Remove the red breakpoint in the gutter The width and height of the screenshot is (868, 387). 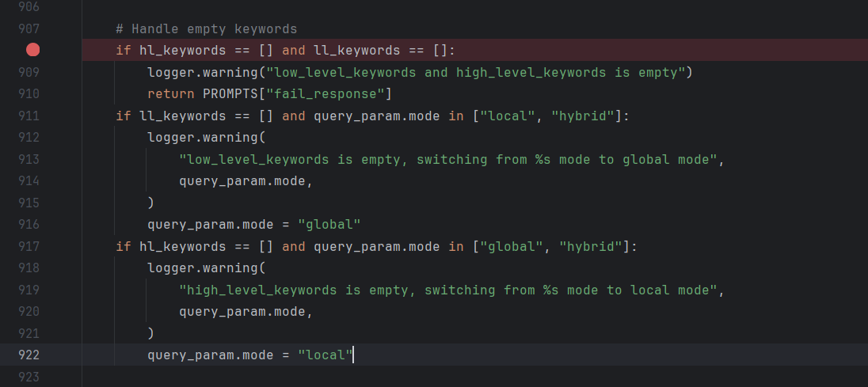click(x=33, y=51)
